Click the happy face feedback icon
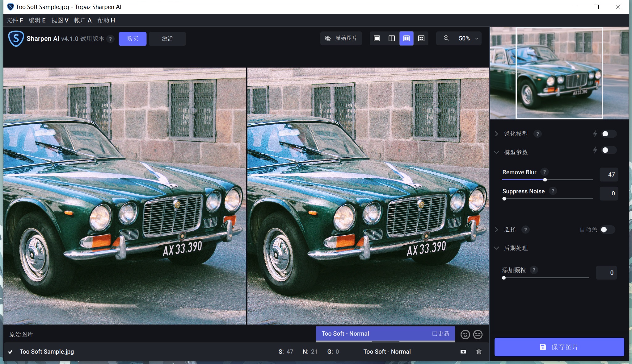The height and width of the screenshot is (364, 632). (x=465, y=334)
